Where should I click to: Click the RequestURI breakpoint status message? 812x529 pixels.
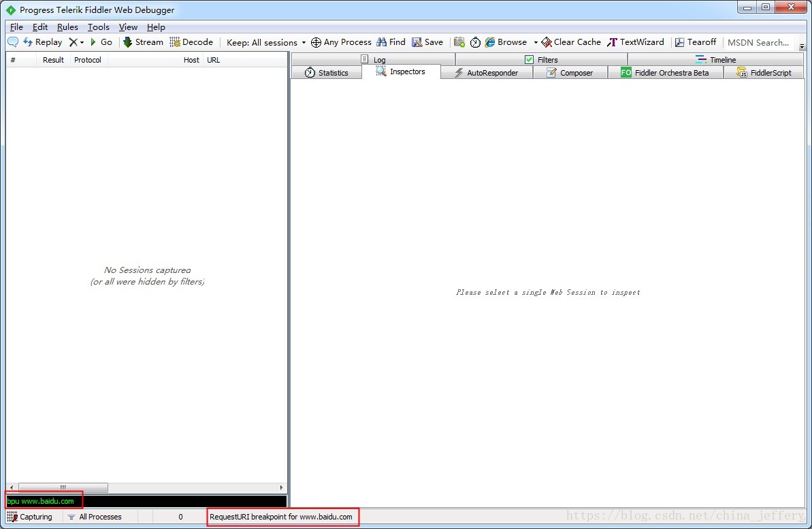tap(280, 517)
